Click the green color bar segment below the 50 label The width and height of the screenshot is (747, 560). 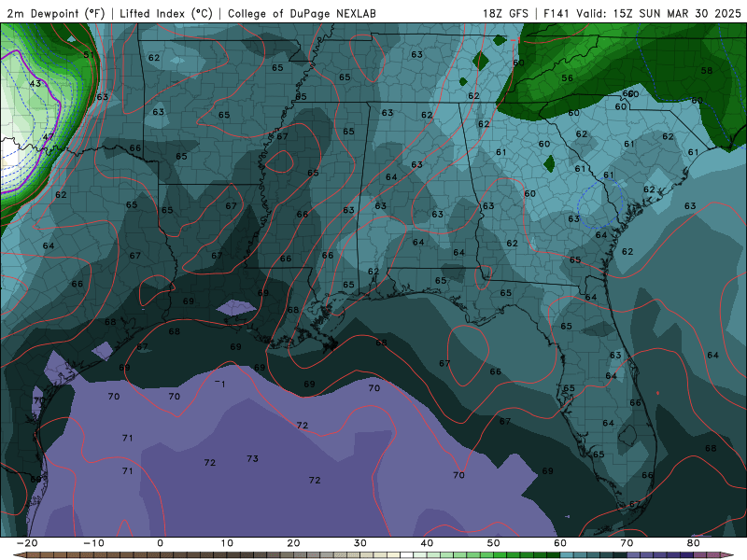[500, 555]
